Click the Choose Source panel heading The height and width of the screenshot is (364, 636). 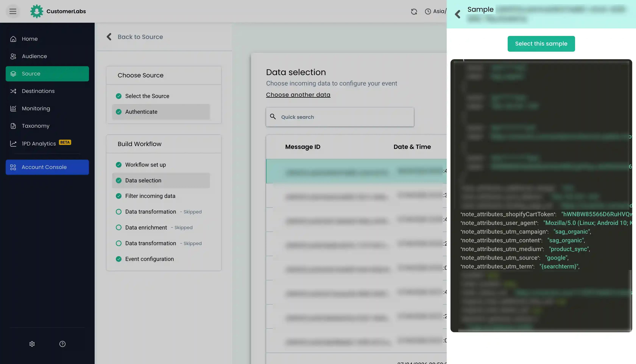(x=141, y=75)
